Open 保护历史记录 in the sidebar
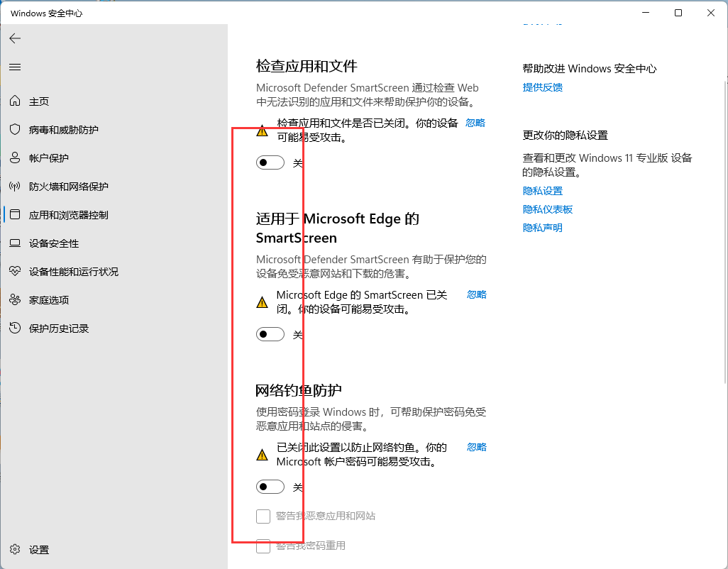The width and height of the screenshot is (728, 569). (58, 328)
